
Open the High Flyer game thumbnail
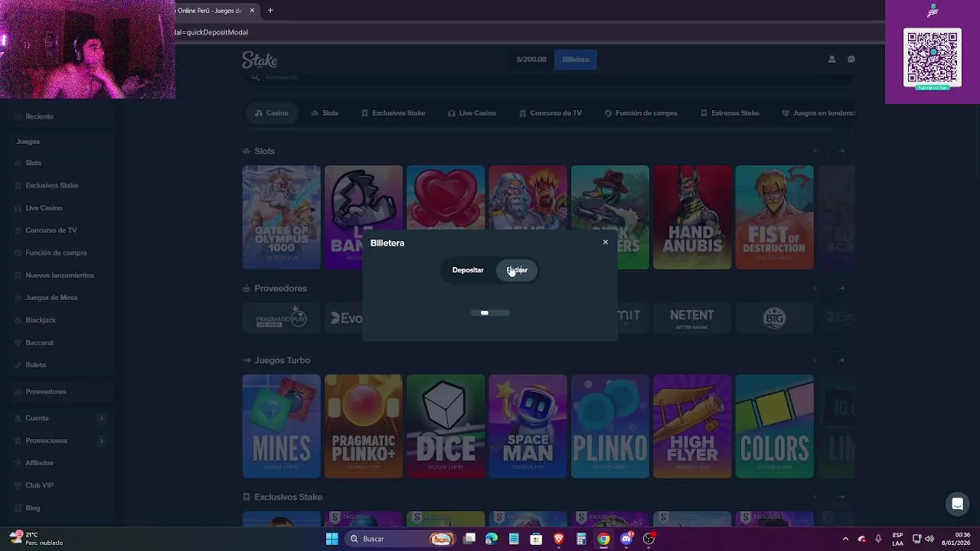pyautogui.click(x=692, y=426)
